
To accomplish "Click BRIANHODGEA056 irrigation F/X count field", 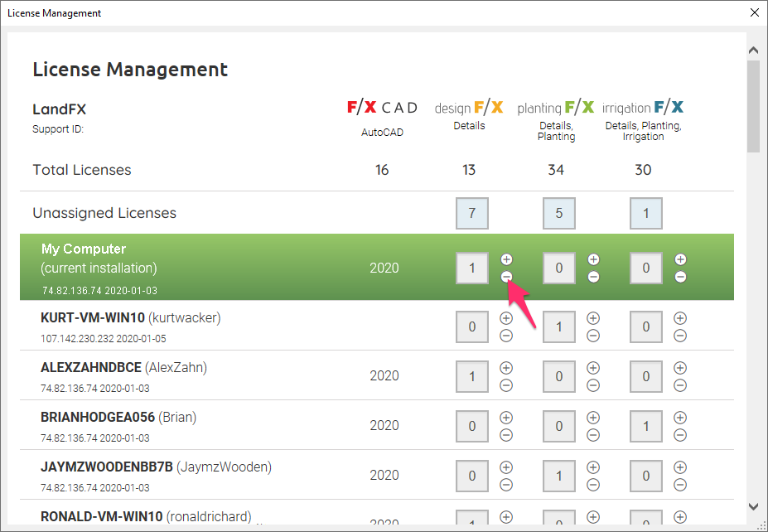I will click(646, 426).
